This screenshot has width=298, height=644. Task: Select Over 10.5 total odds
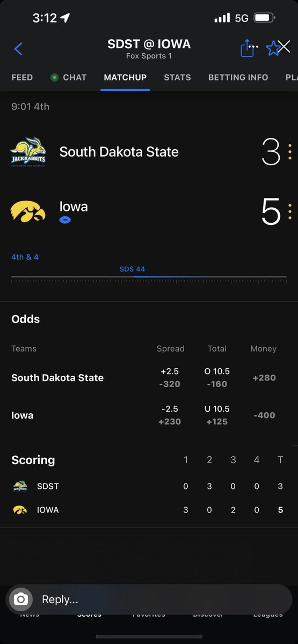217,378
